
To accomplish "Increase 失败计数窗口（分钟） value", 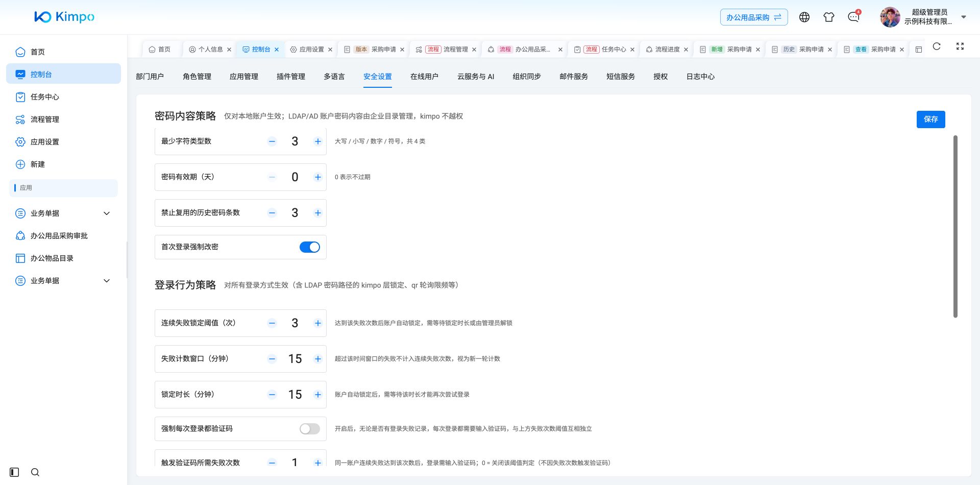I will [318, 359].
